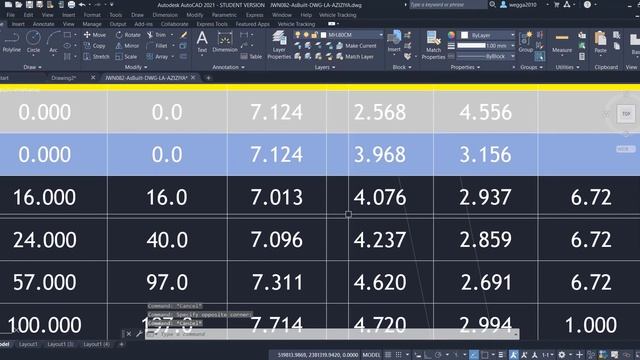
Task: Click the Text annotation tool
Action: tap(202, 42)
